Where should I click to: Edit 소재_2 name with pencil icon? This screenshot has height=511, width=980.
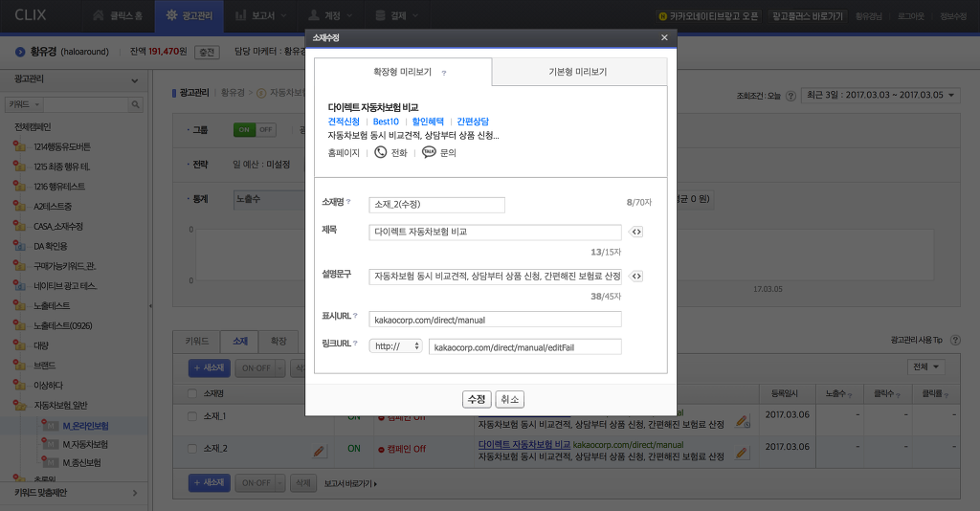coord(319,451)
